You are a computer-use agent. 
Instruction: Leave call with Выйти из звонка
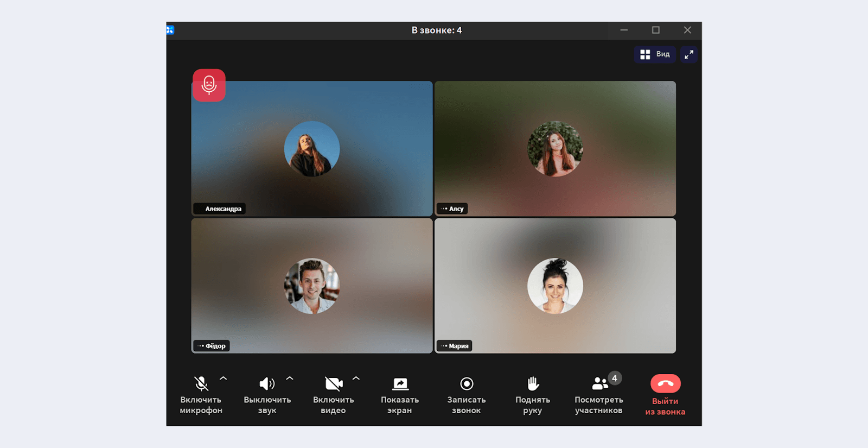[x=665, y=384]
